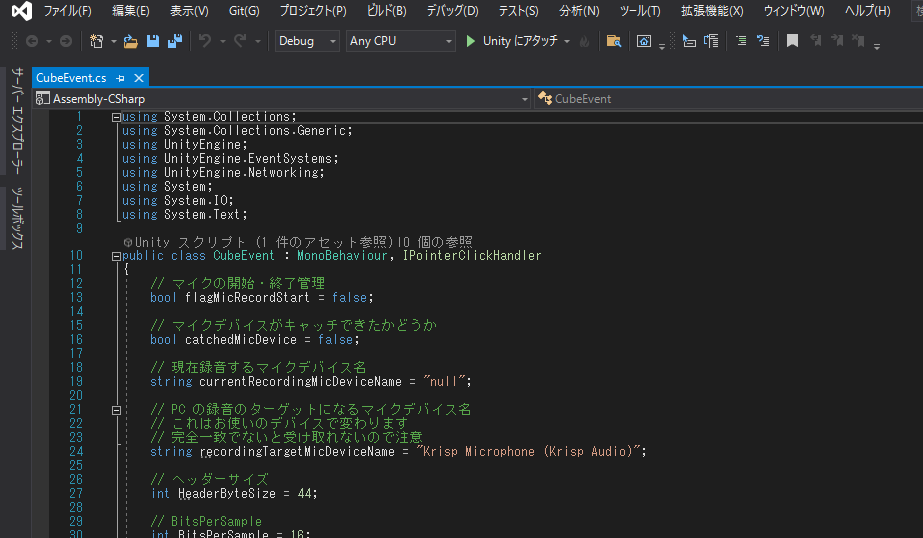The height and width of the screenshot is (538, 923).
Task: Click the recordingTargetMicDeviceName variable
Action: point(297,451)
